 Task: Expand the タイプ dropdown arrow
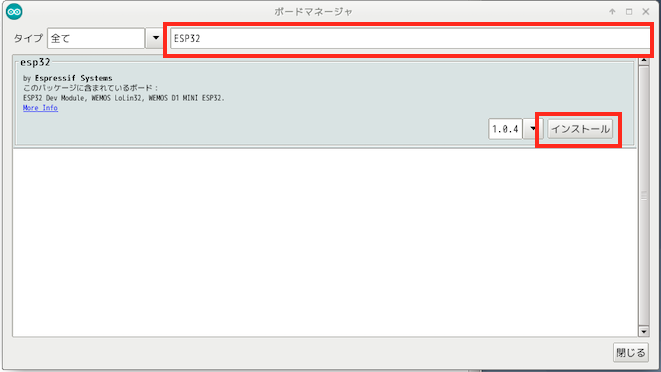pyautogui.click(x=156, y=38)
